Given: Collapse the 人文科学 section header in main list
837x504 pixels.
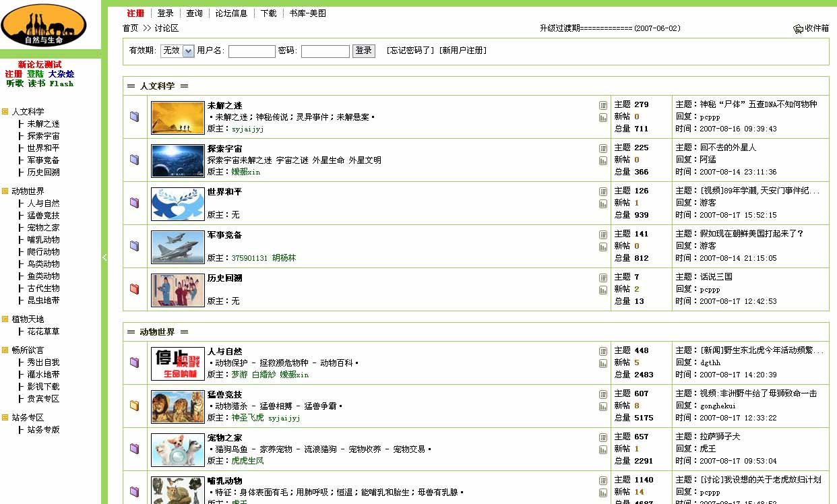Looking at the screenshot, I should point(158,86).
